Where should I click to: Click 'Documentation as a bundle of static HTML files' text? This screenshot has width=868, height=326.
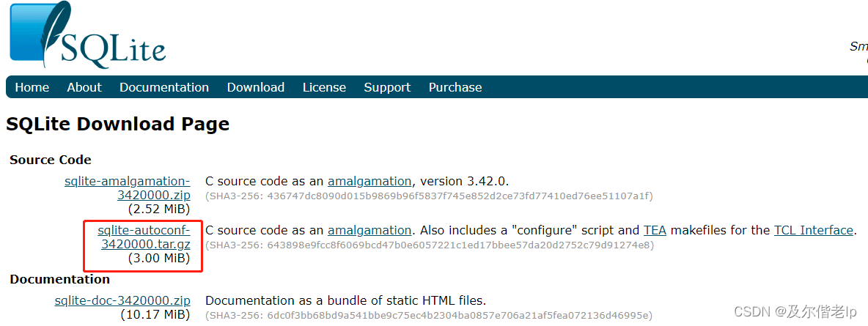click(x=345, y=300)
